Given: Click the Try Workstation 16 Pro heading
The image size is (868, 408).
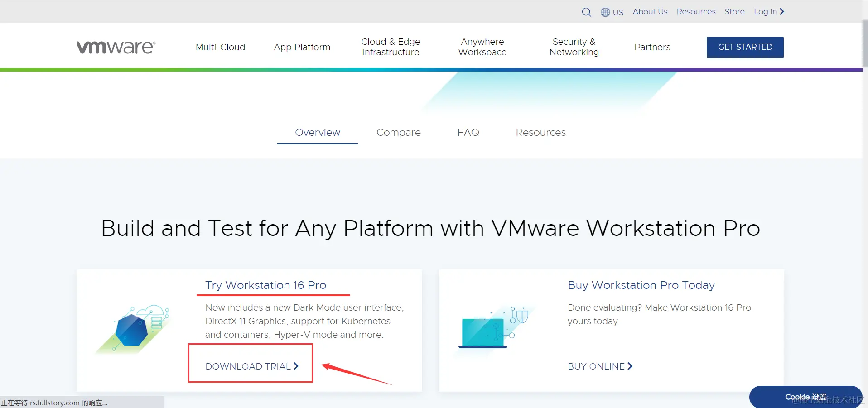Looking at the screenshot, I should 266,285.
